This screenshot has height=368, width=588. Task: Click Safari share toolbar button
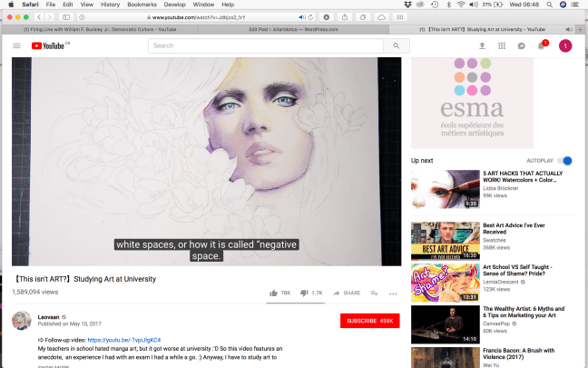coord(345,17)
